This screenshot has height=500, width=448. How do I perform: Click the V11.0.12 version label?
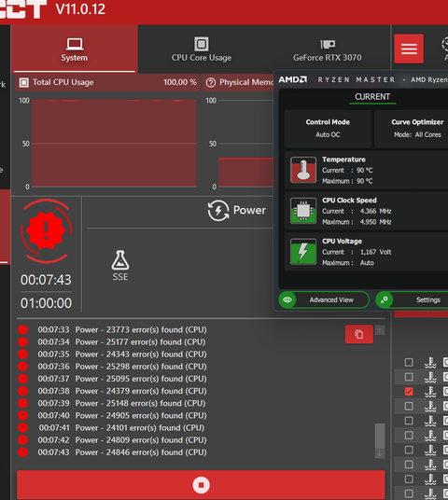(80, 9)
